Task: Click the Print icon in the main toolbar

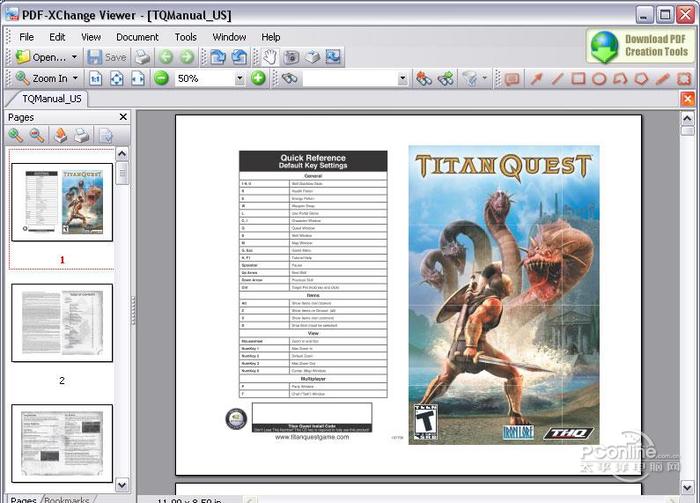Action: (143, 57)
